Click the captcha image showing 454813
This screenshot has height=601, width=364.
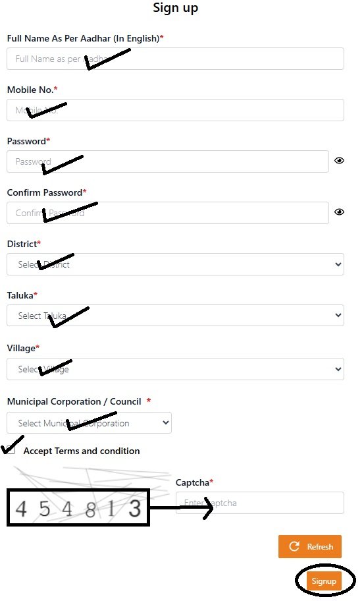click(x=78, y=507)
